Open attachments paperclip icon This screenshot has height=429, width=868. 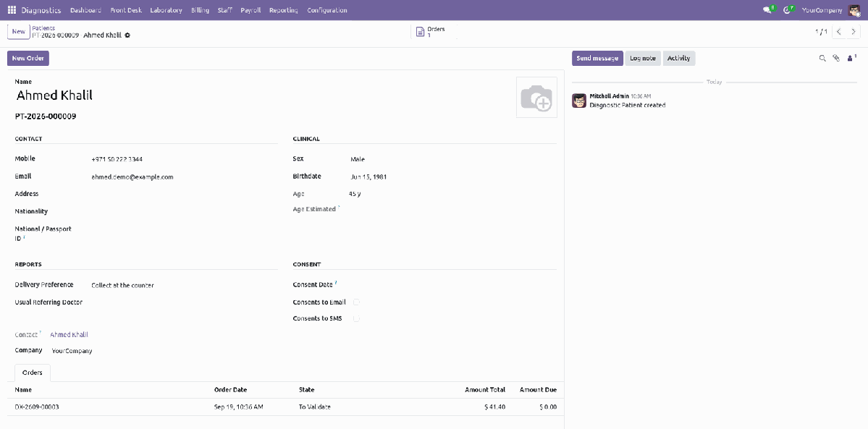tap(836, 58)
